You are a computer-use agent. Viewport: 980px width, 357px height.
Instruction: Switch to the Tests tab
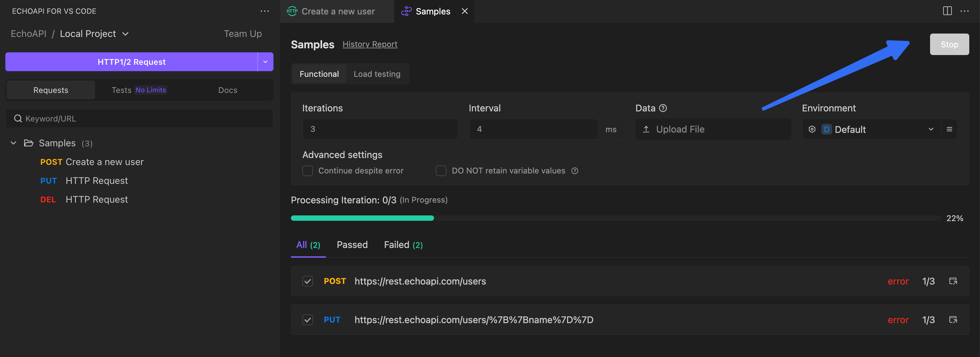139,90
